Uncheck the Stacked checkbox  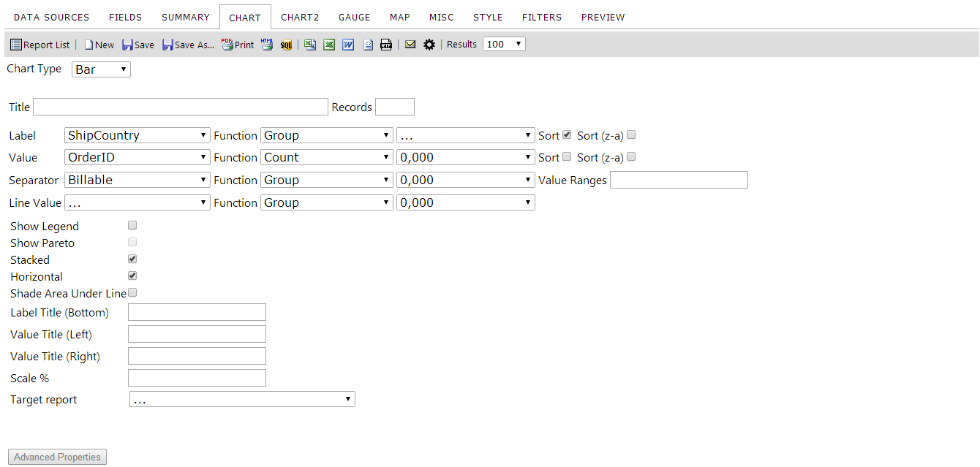coord(132,259)
